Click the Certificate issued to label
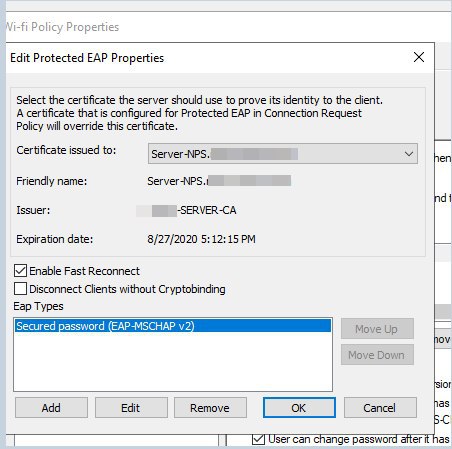 coord(66,150)
